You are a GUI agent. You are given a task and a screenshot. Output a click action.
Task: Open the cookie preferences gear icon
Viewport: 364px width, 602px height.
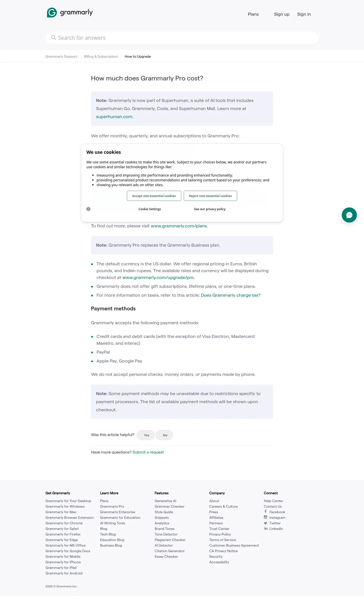(88, 209)
